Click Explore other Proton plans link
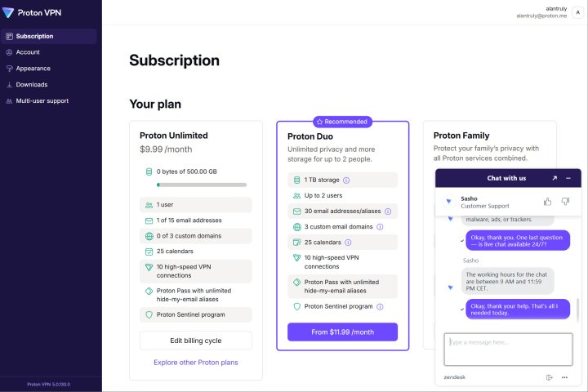The height and width of the screenshot is (392, 588). [196, 362]
